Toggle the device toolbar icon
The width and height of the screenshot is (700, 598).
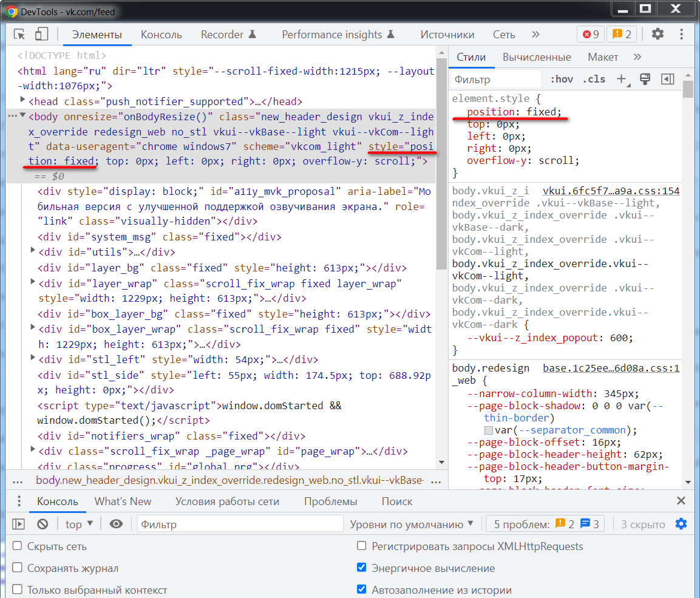[41, 35]
